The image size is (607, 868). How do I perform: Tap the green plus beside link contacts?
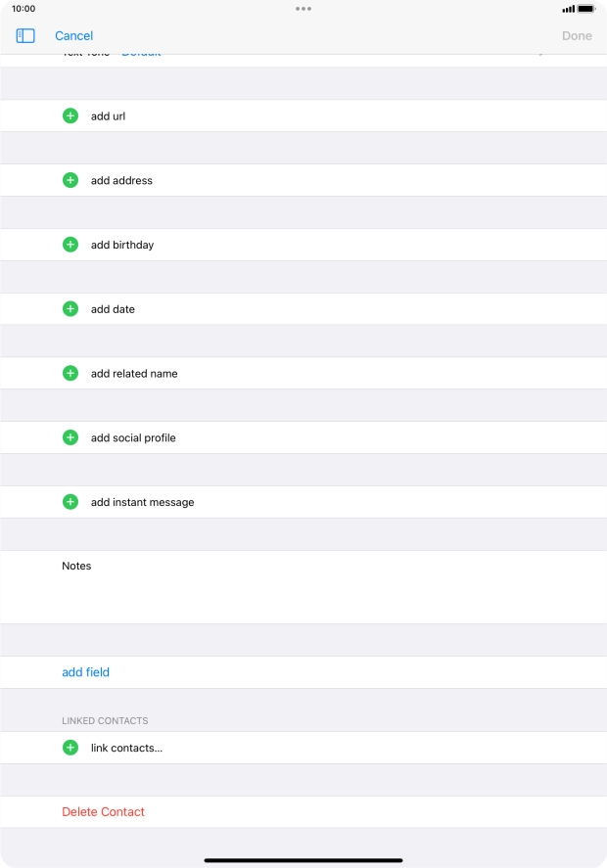[x=70, y=748]
